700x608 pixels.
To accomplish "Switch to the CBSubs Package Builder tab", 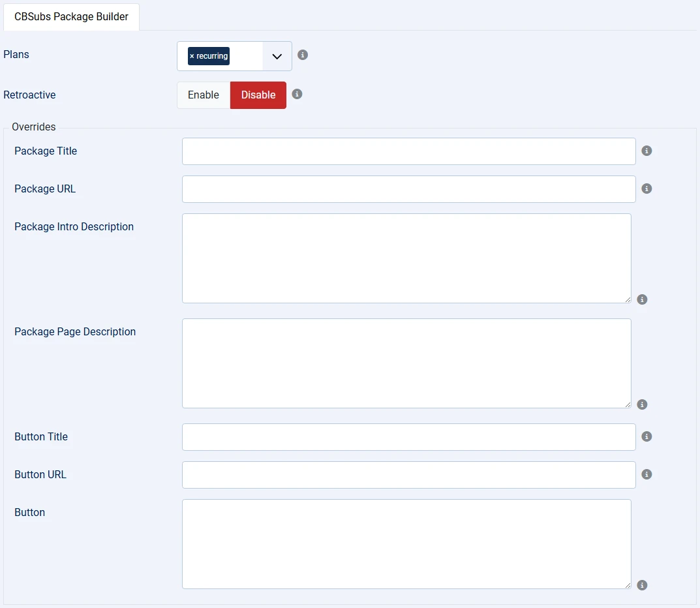I will point(70,16).
